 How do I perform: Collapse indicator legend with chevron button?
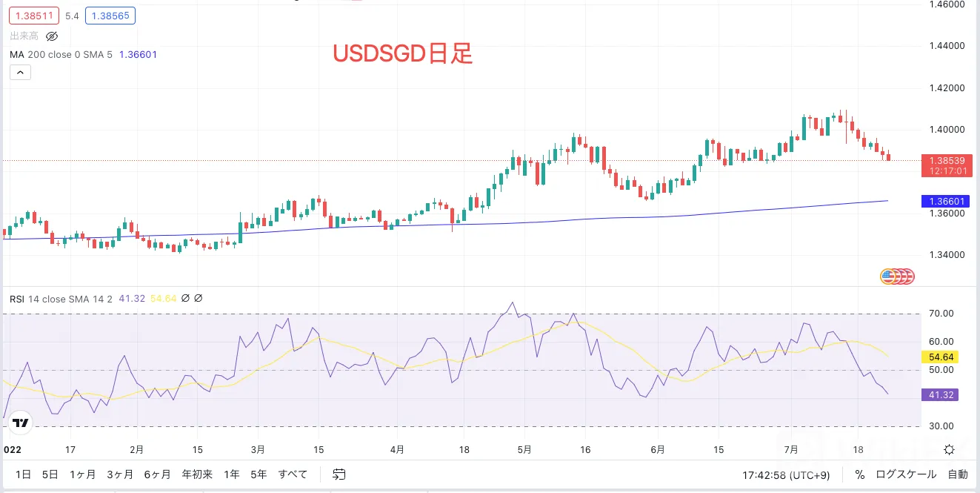(x=20, y=72)
